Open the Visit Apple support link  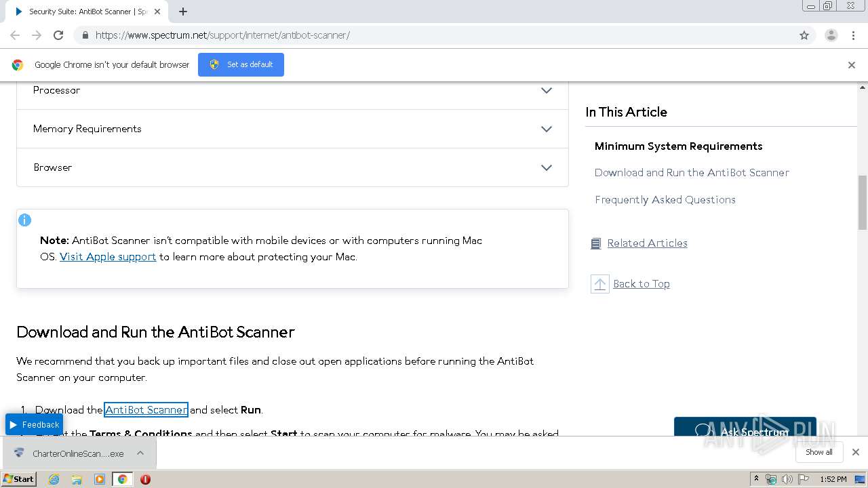pyautogui.click(x=108, y=257)
